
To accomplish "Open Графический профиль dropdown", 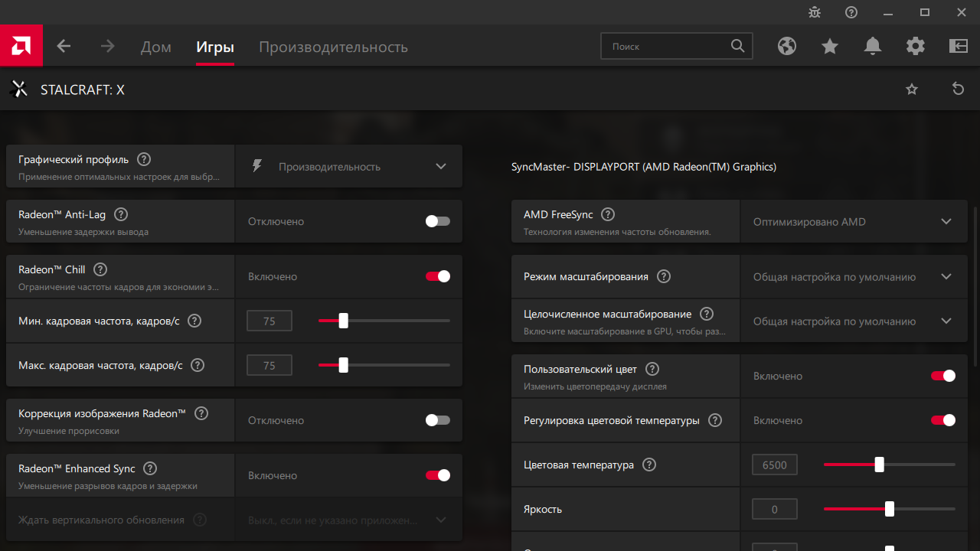I will coord(349,166).
